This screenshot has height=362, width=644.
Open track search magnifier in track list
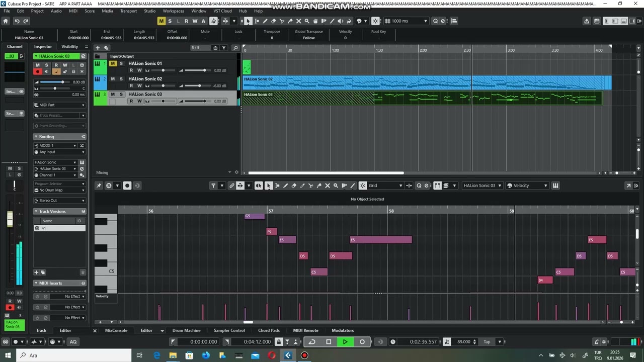(x=235, y=48)
